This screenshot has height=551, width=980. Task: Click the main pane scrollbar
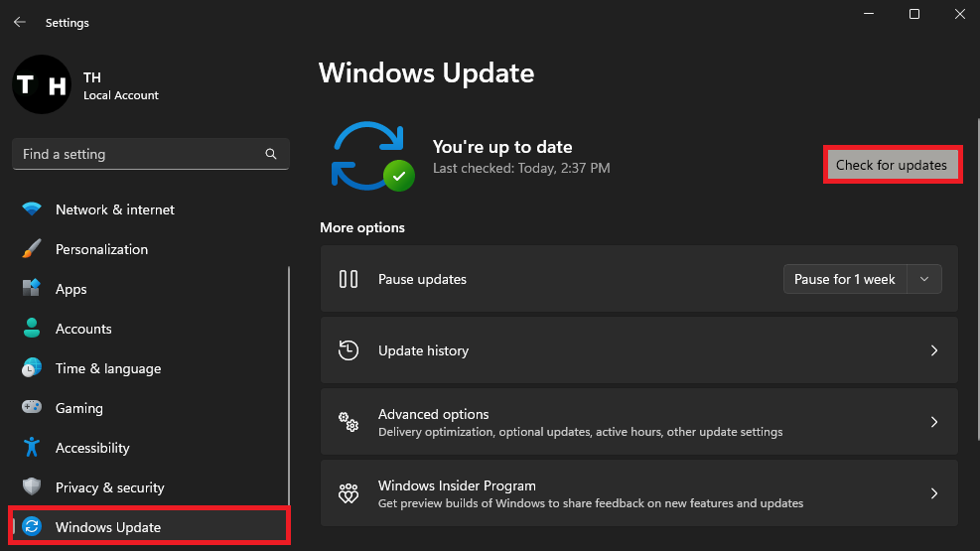(978, 279)
